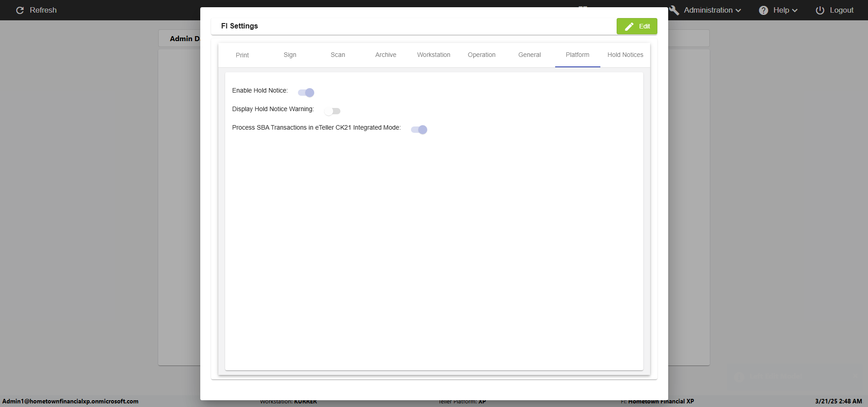Click the date and time in status bar
868x407 pixels.
(838, 401)
